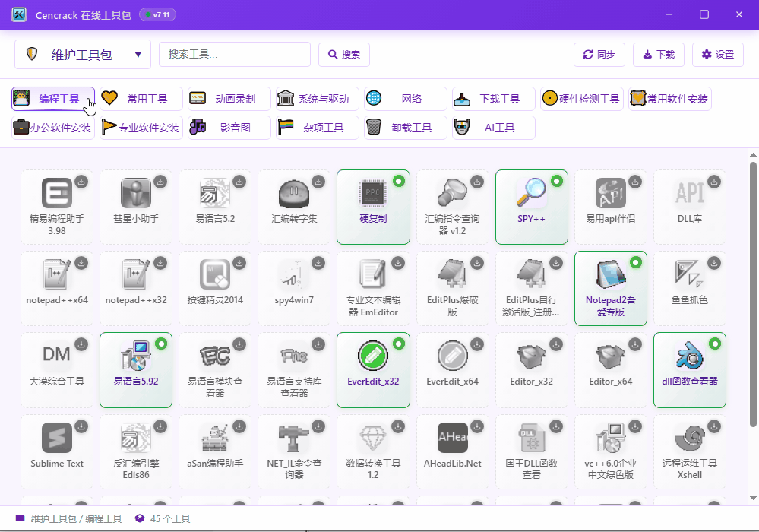This screenshot has width=759, height=532.
Task: Click the download badge on EditPlus自行激活版
Action: point(556,263)
